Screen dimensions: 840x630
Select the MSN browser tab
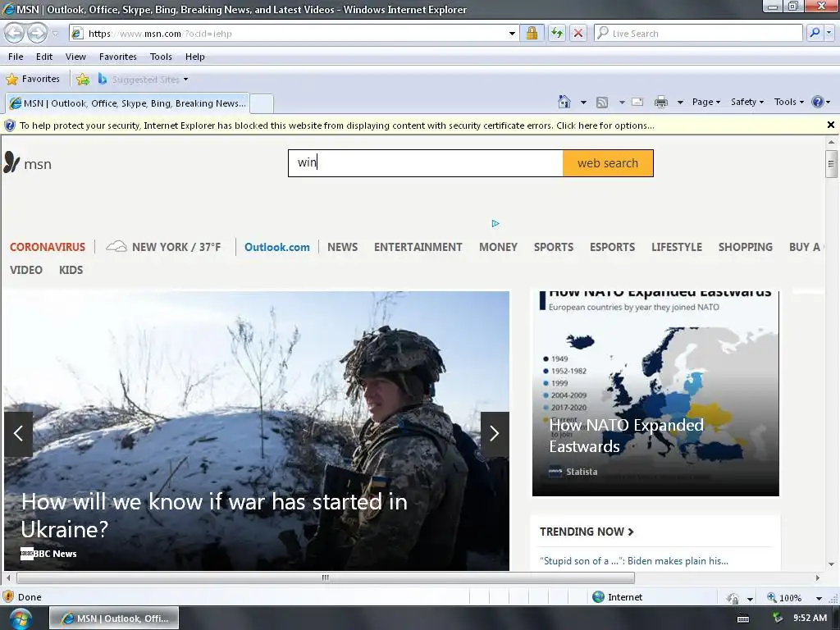(127, 103)
